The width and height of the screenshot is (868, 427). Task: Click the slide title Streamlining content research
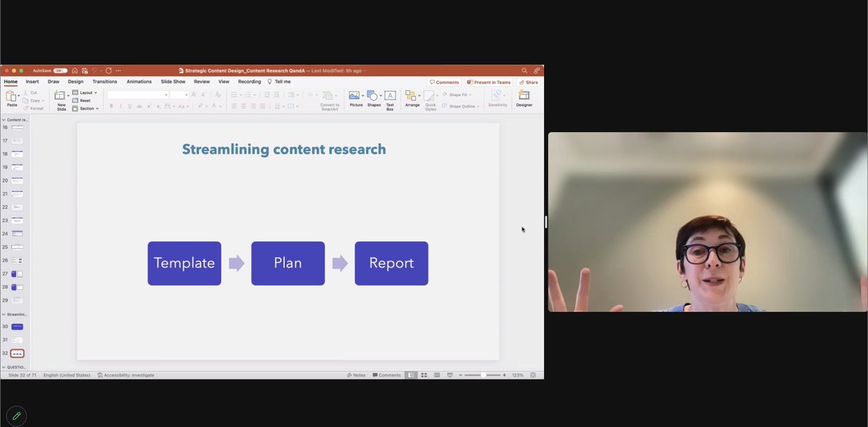click(284, 150)
